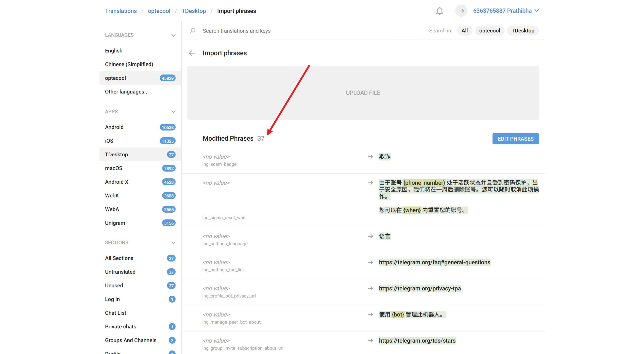Click the arrow icon for lng_settings_language row
Screen dimensions: 644x354
click(370, 236)
